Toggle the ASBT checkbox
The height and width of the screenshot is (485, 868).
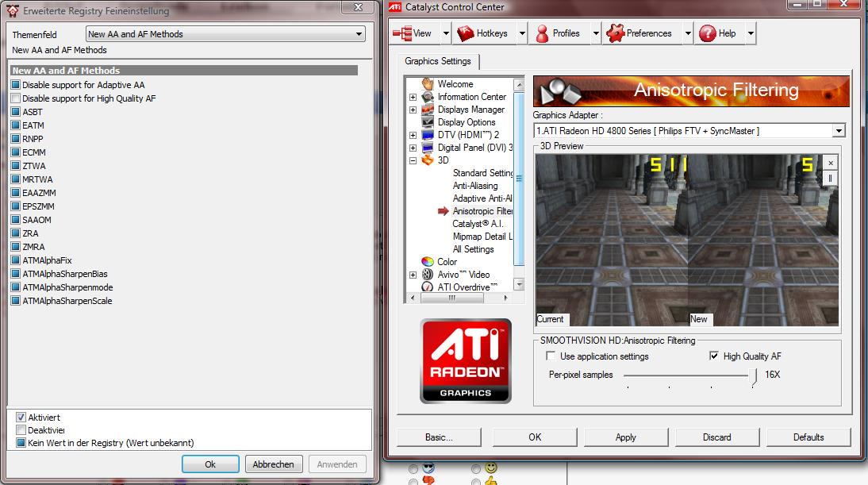click(16, 112)
